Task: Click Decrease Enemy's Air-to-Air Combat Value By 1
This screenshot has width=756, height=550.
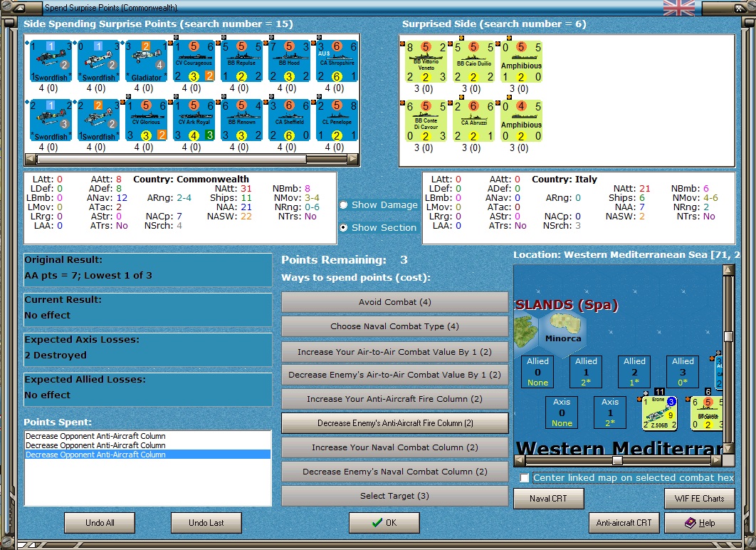Action: (395, 375)
